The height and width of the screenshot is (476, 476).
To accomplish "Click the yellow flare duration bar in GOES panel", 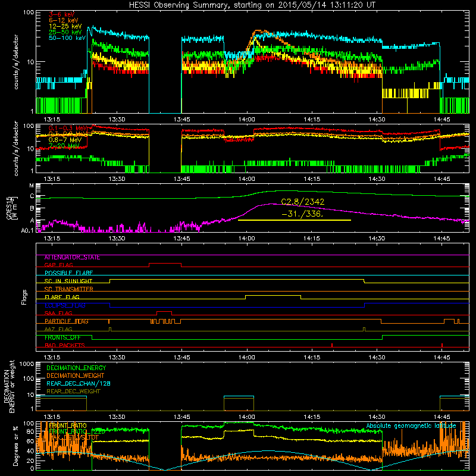I will pyautogui.click(x=295, y=220).
